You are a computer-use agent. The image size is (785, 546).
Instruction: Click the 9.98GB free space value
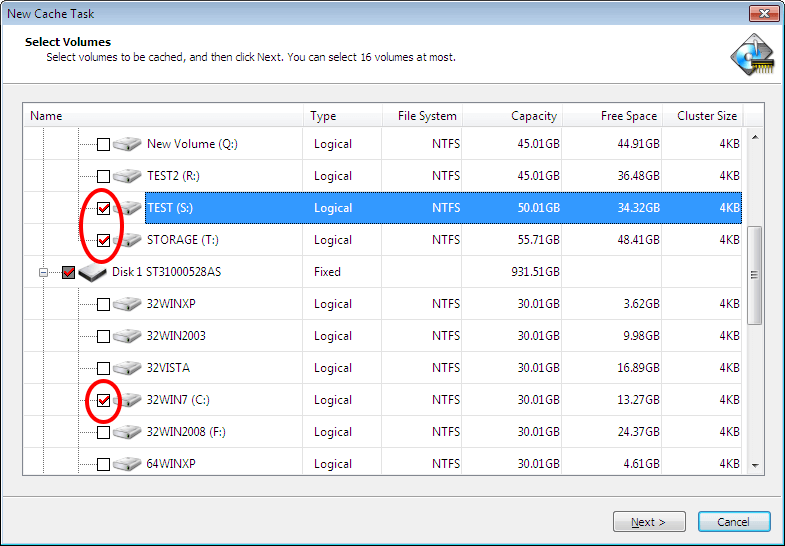pyautogui.click(x=641, y=336)
